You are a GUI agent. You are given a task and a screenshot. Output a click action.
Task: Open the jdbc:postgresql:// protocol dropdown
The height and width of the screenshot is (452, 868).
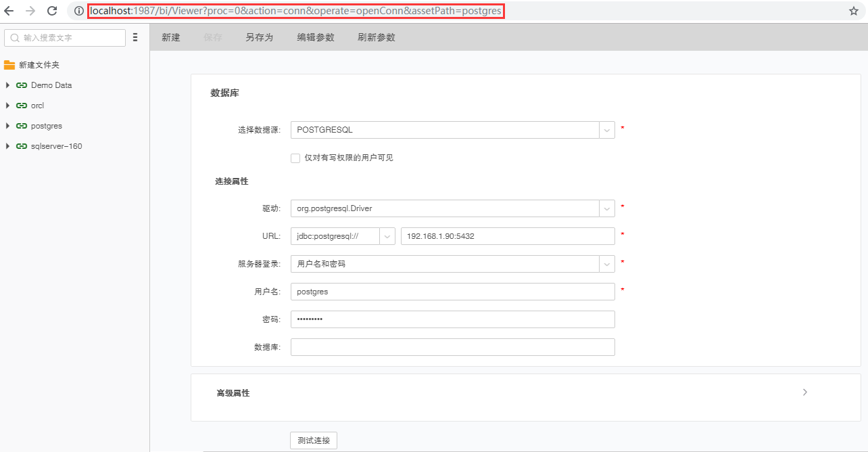tap(387, 235)
